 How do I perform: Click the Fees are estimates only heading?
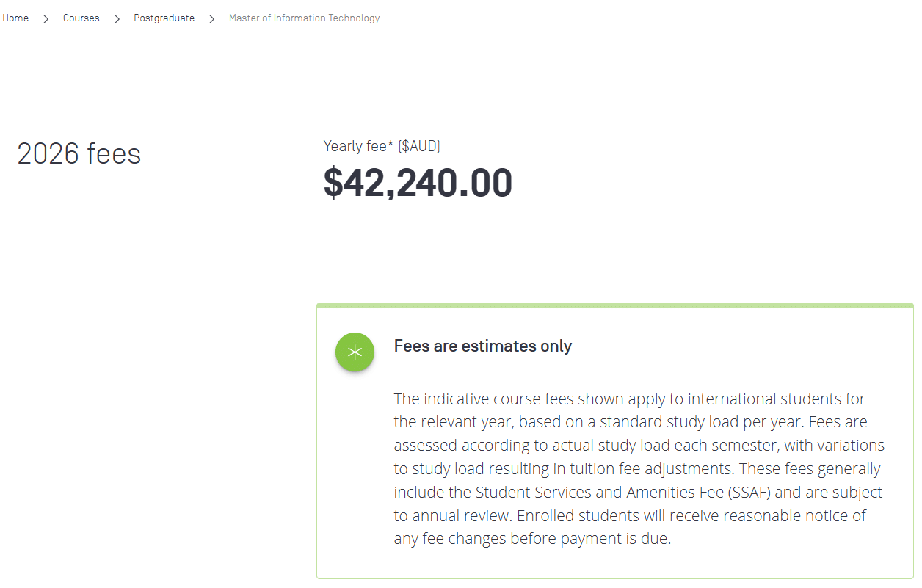click(x=482, y=346)
